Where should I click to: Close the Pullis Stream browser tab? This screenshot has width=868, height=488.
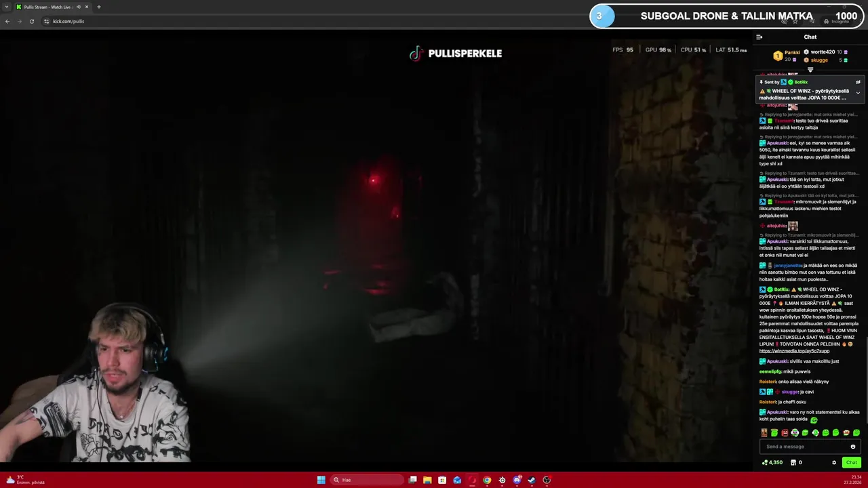coord(87,7)
